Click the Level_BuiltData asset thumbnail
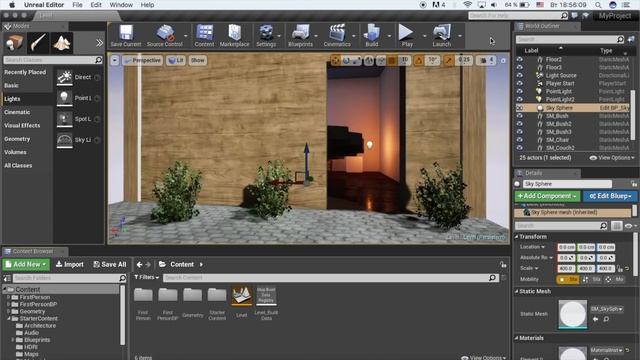This screenshot has height=360, width=640. [266, 296]
